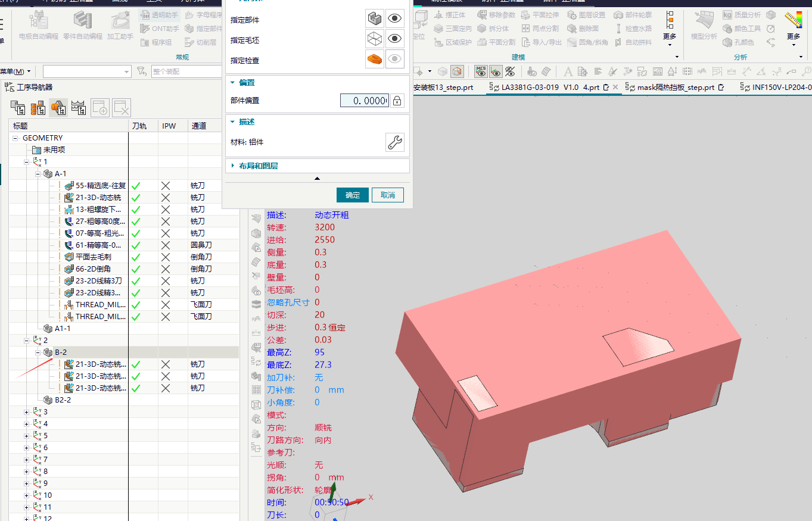812x521 pixels.
Task: Click the 删除面 delete face tool
Action: [x=583, y=29]
